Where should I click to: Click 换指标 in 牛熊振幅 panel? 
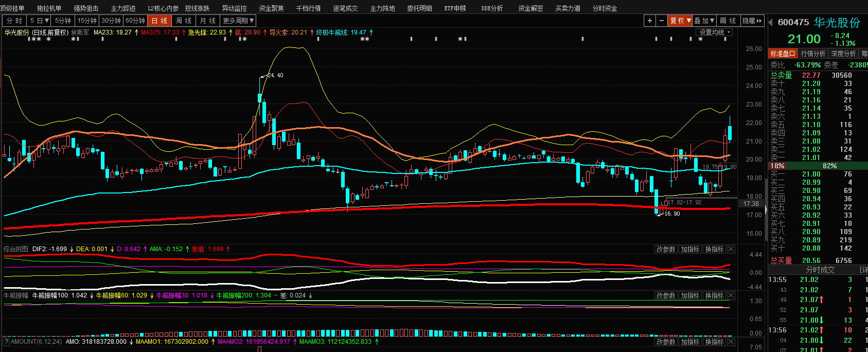715,295
